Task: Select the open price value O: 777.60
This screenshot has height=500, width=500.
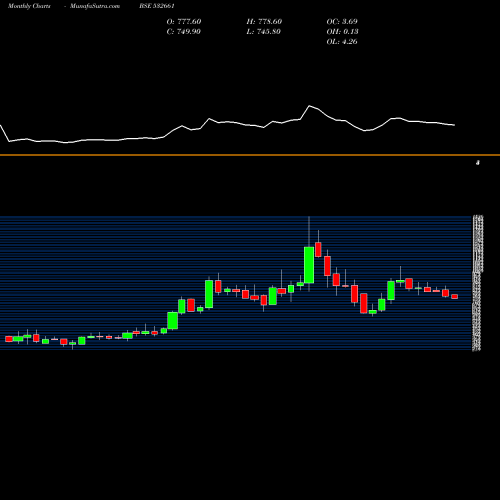Action: click(184, 22)
